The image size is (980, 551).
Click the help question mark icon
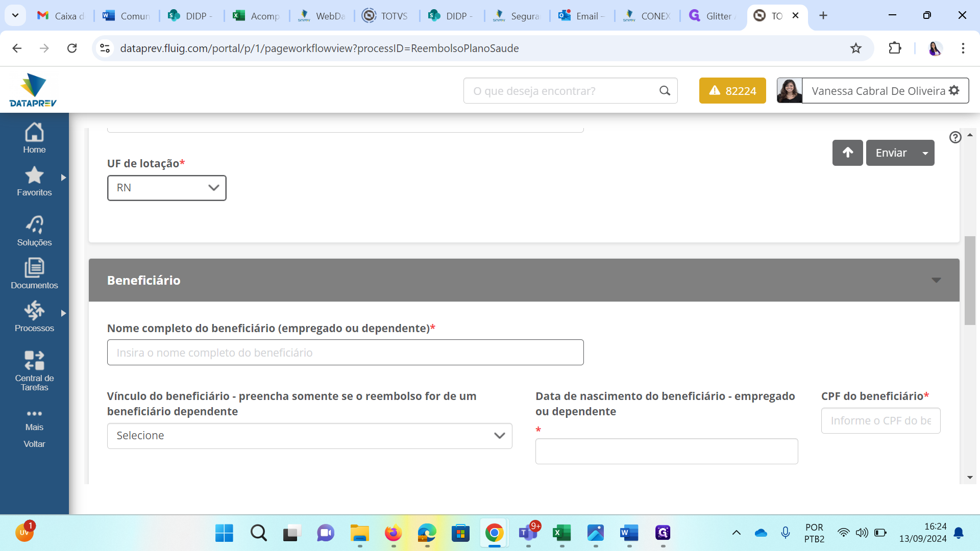955,137
